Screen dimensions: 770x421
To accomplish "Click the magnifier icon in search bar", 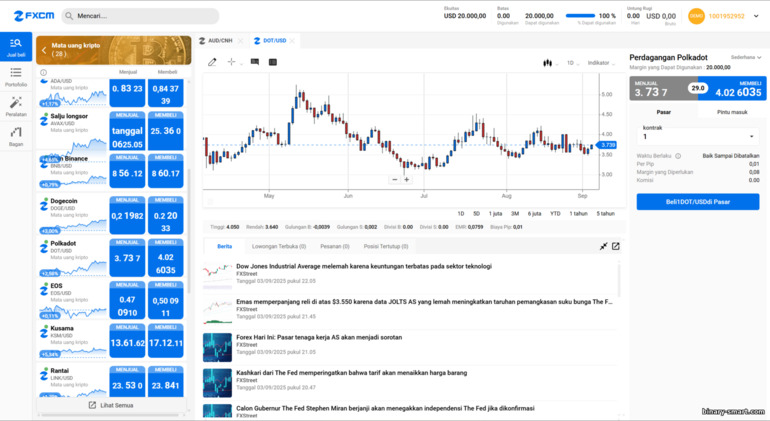I will 69,16.
